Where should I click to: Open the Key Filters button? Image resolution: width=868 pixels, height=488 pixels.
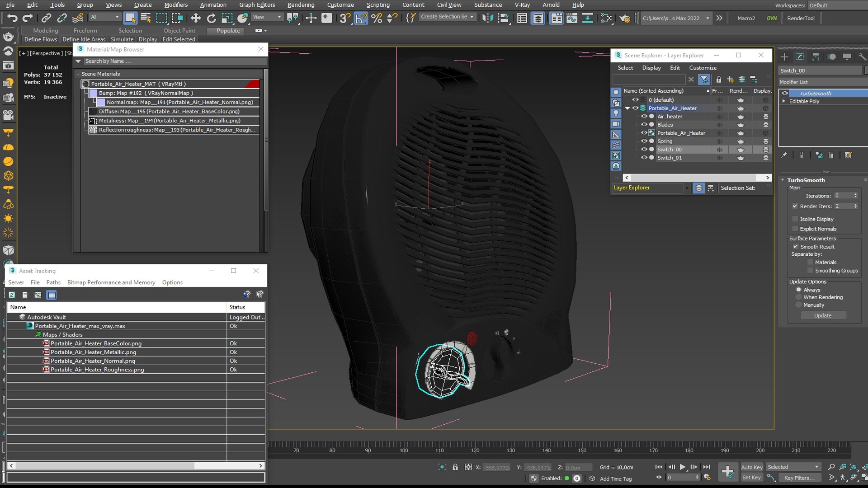coord(799,478)
